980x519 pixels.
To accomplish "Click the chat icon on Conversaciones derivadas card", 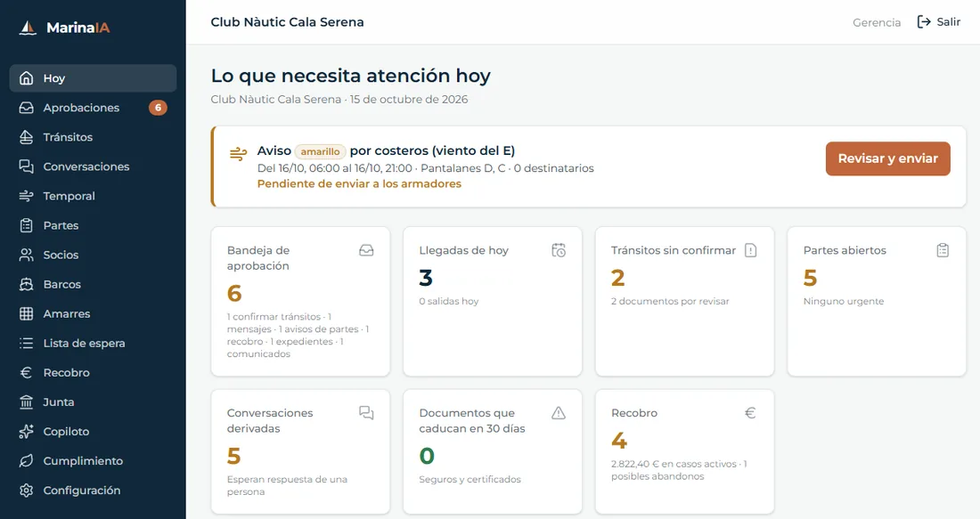I will (366, 413).
